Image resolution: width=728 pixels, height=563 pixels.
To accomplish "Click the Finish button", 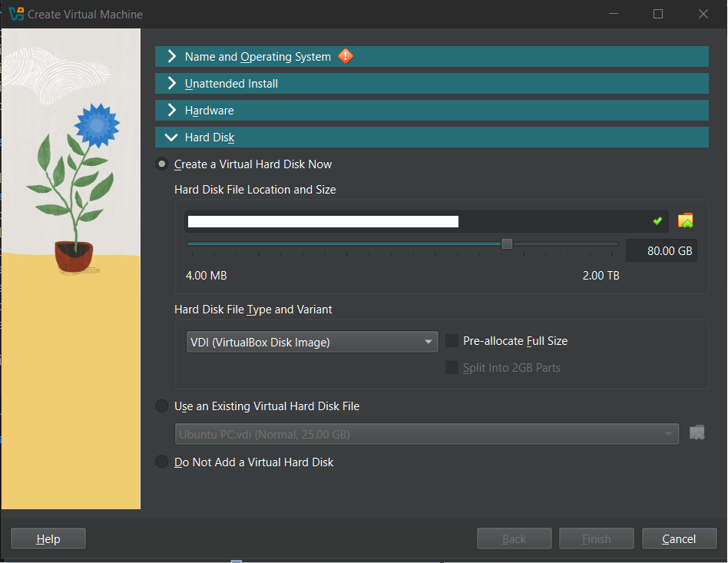I will click(x=597, y=539).
